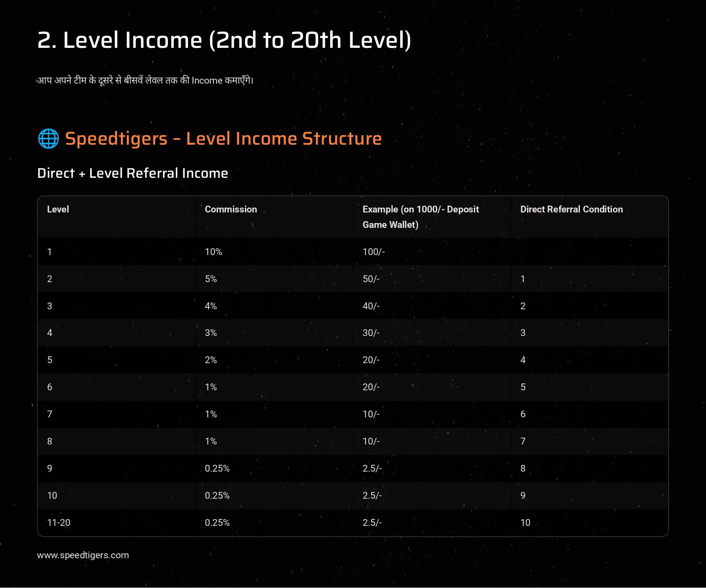706x588 pixels.
Task: Click the 100/- example amount cell
Action: (x=374, y=252)
